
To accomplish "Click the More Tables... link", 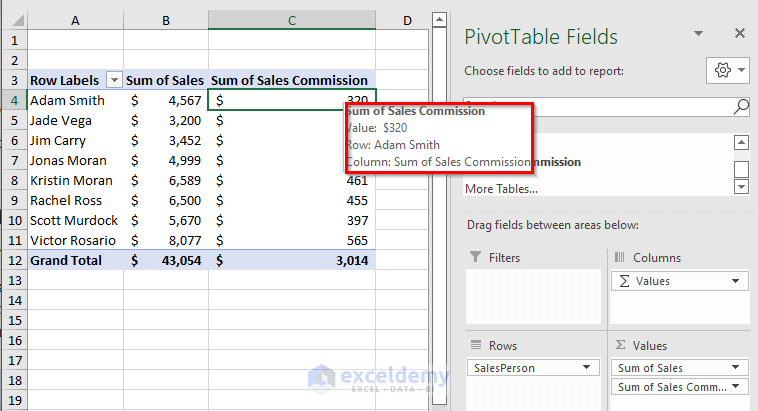I will click(x=502, y=188).
